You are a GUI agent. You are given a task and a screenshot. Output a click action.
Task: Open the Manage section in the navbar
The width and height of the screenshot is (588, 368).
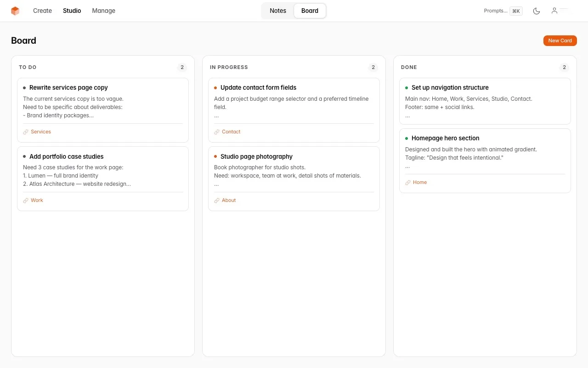pos(103,11)
